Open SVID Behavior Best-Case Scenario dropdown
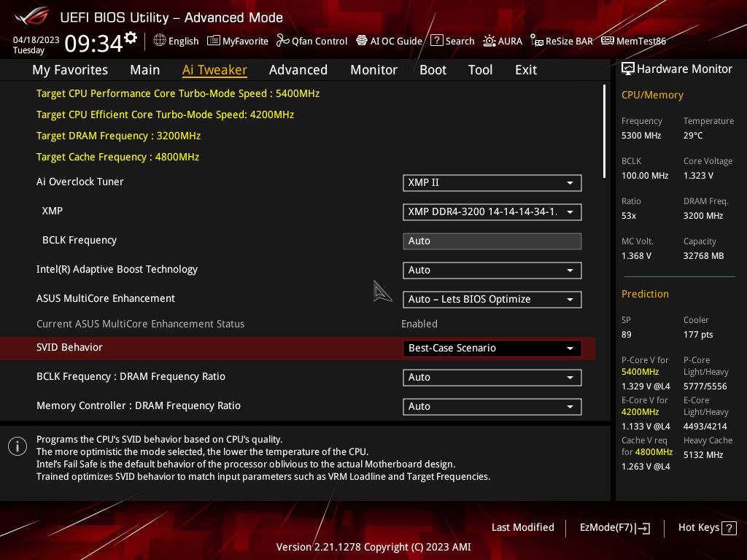747x560 pixels. [492, 349]
